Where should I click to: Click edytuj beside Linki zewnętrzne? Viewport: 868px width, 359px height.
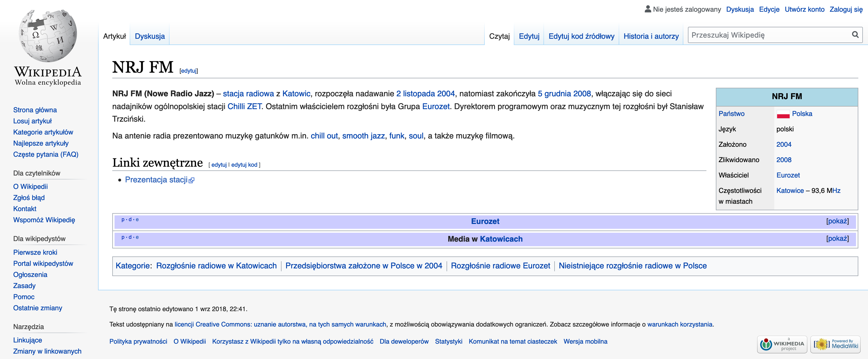pos(219,165)
